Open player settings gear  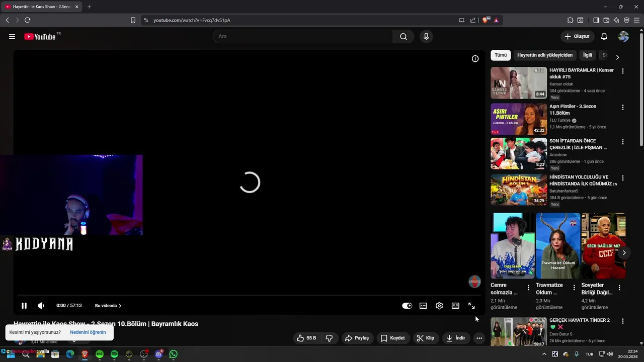439,306
